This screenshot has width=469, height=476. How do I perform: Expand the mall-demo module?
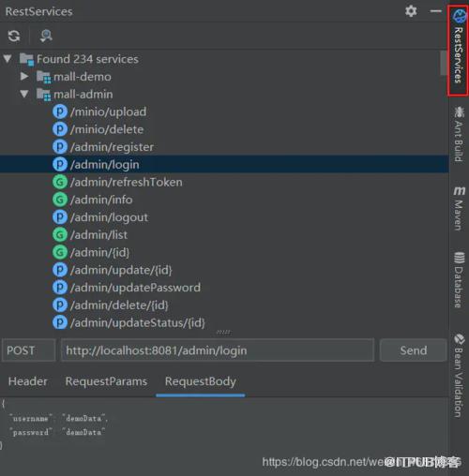[x=24, y=77]
